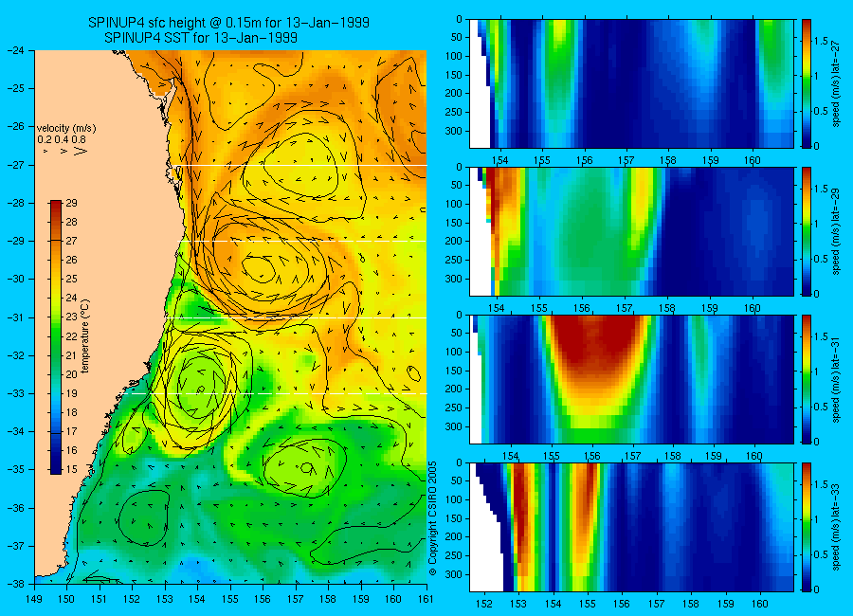The height and width of the screenshot is (616, 853).
Task: Select the speed section plot for lat=-29
Action: coord(631,232)
